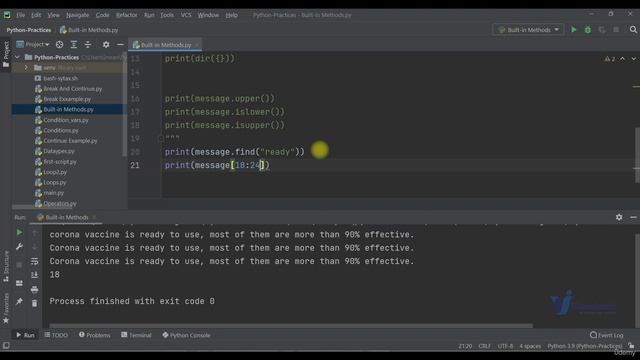The height and width of the screenshot is (360, 640).
Task: Open the Project view dropdown
Action: tap(33, 44)
